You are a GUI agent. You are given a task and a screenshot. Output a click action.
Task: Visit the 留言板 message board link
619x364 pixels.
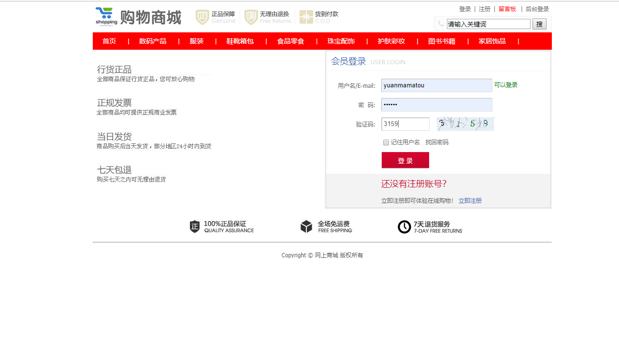pyautogui.click(x=507, y=9)
